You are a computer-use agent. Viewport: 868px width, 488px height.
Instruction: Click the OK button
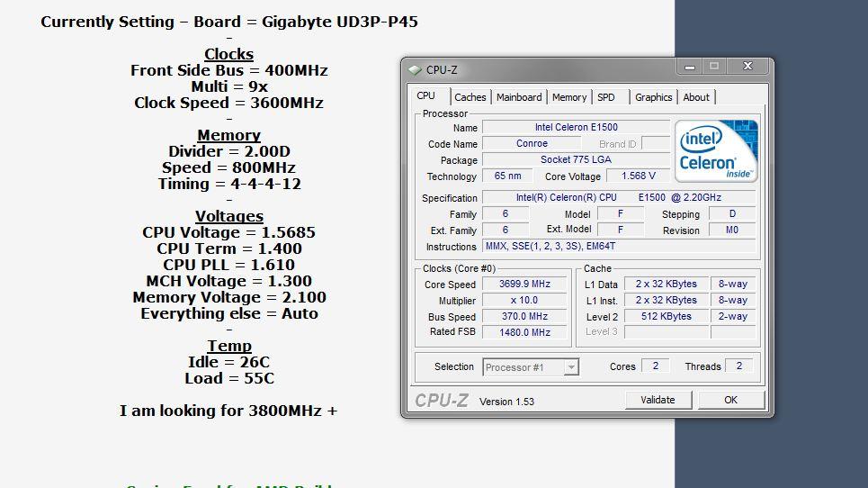[730, 400]
